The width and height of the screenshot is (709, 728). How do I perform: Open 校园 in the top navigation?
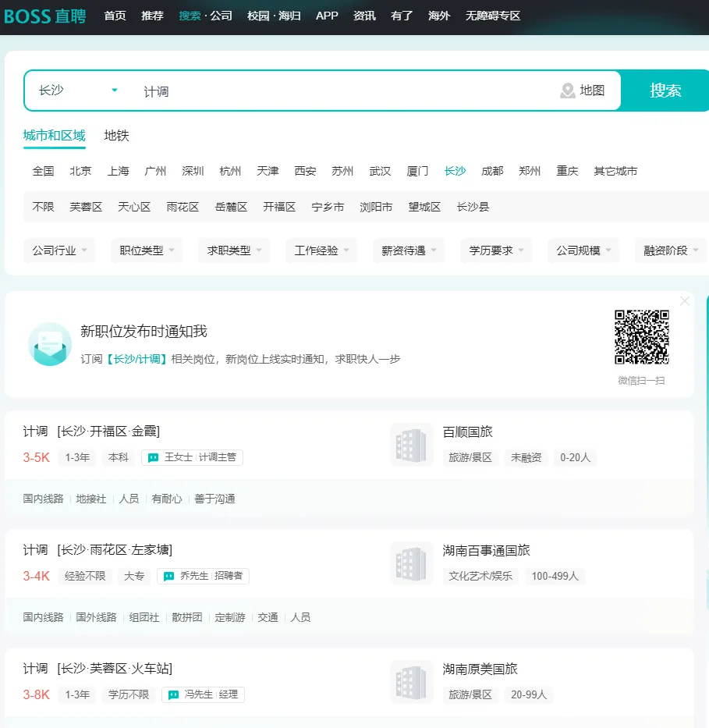(258, 16)
